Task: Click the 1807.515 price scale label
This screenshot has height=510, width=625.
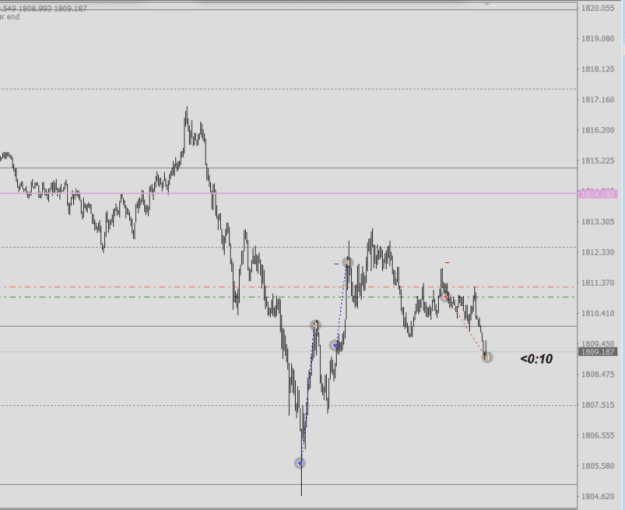Action: [597, 405]
